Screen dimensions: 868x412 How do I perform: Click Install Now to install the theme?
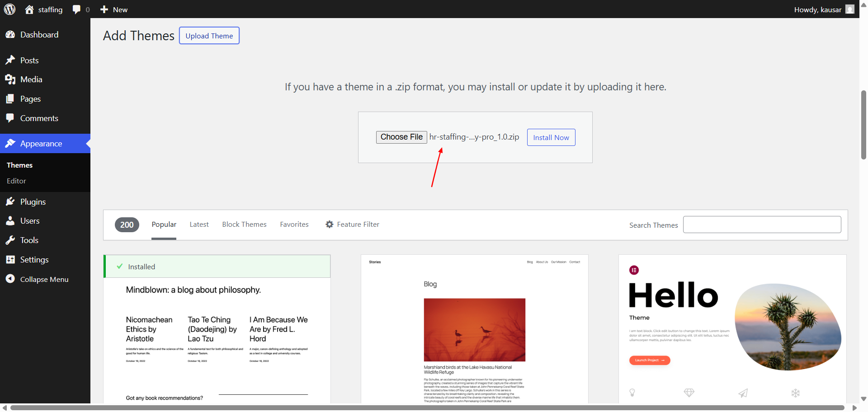click(551, 137)
